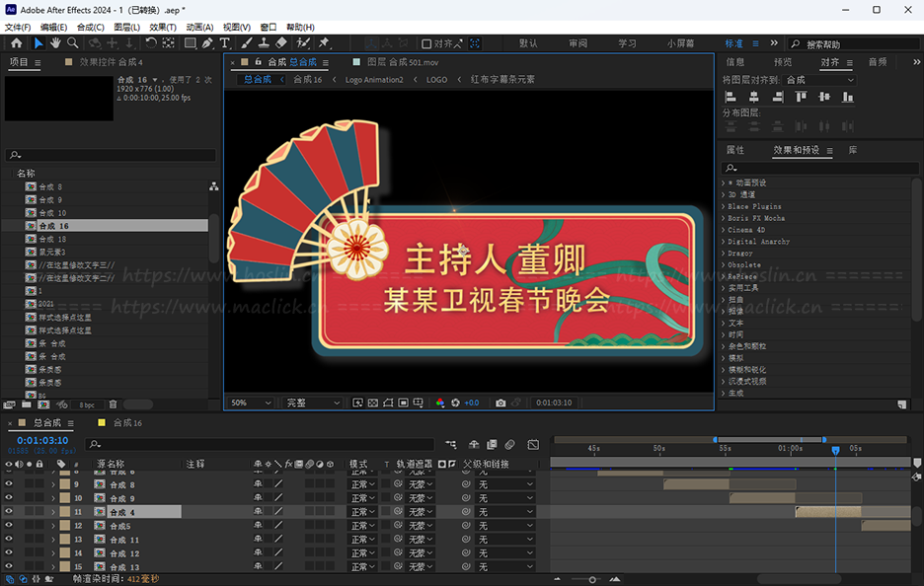Click the 学习 workspace button
The height and width of the screenshot is (586, 924).
[x=627, y=43]
